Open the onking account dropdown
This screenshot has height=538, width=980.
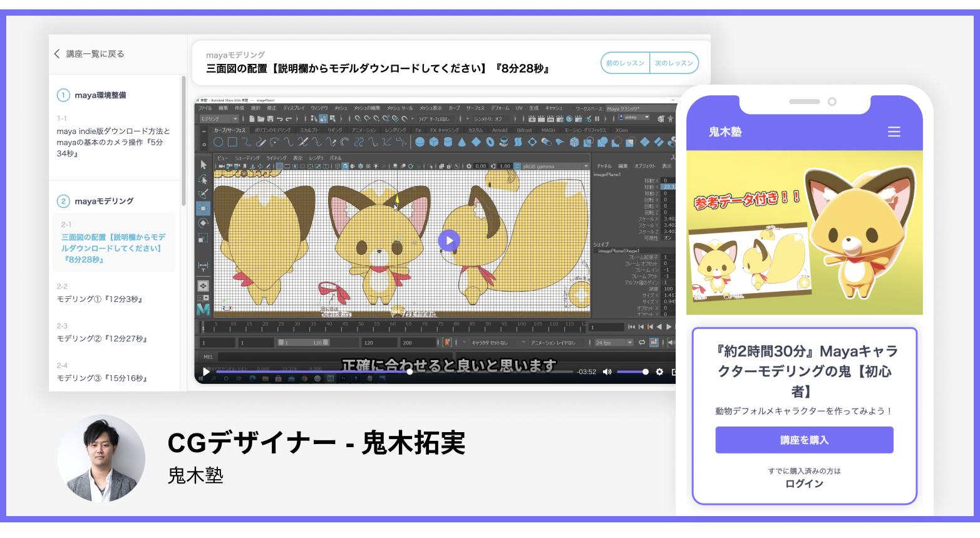click(635, 118)
